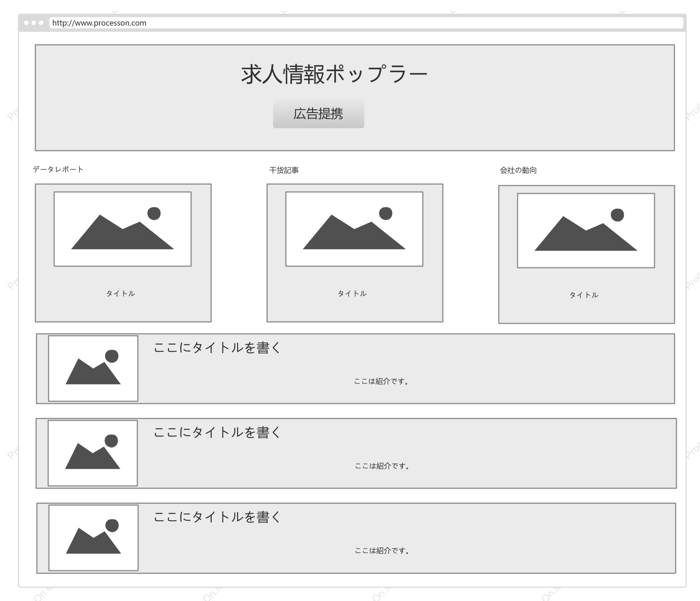Click the 広告提携 button

[x=318, y=113]
